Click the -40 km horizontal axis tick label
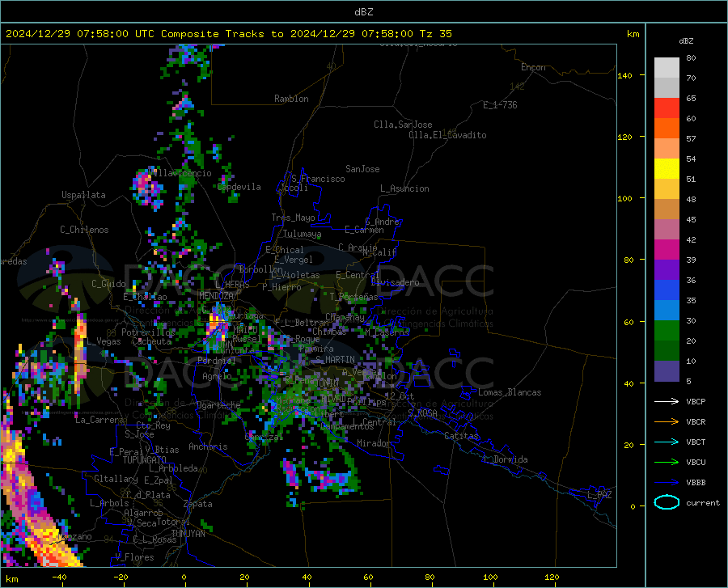Image resolution: width=728 pixels, height=588 pixels. click(59, 577)
